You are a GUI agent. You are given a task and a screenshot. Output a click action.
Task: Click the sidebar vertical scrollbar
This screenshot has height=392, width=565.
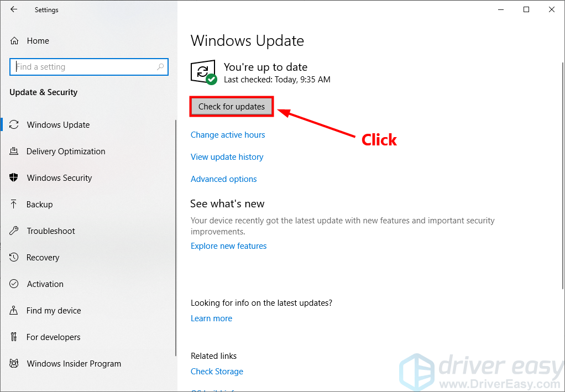click(x=176, y=238)
